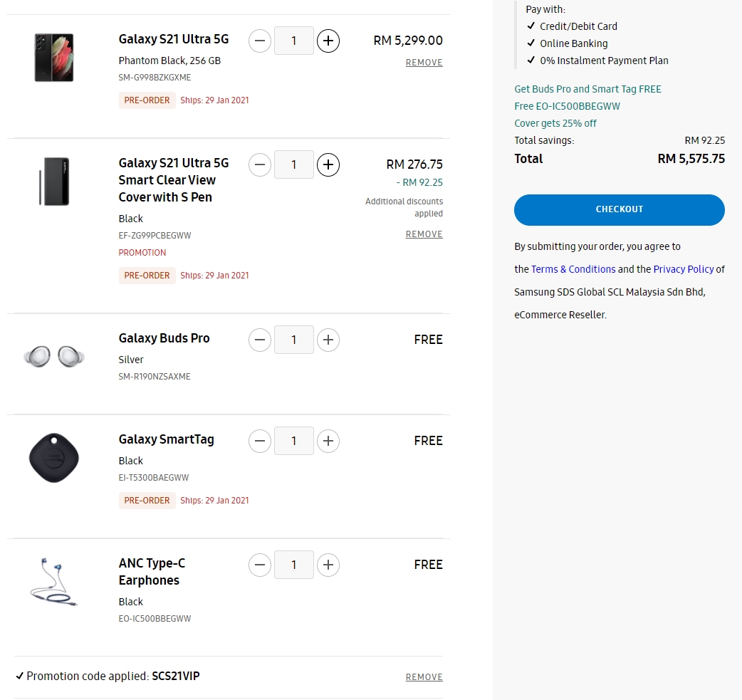The height and width of the screenshot is (700, 742).
Task: Increase Galaxy S21 Ultra 5G quantity
Action: 328,41
